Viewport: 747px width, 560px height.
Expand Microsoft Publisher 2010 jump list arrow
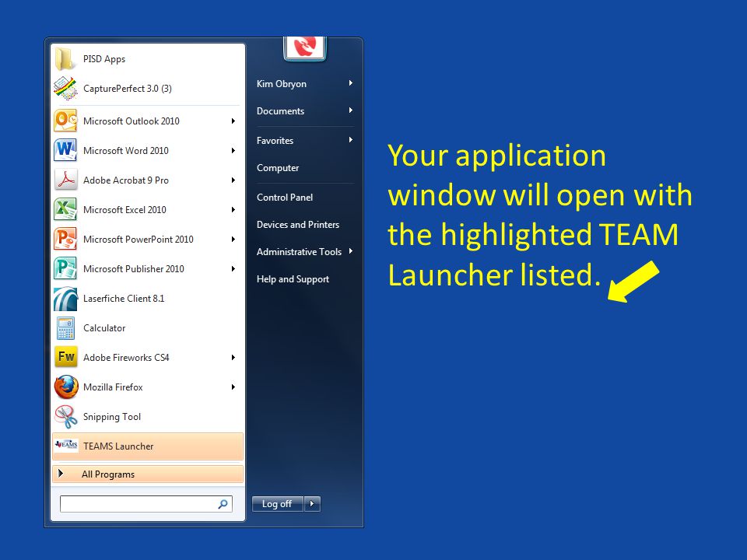(x=233, y=268)
